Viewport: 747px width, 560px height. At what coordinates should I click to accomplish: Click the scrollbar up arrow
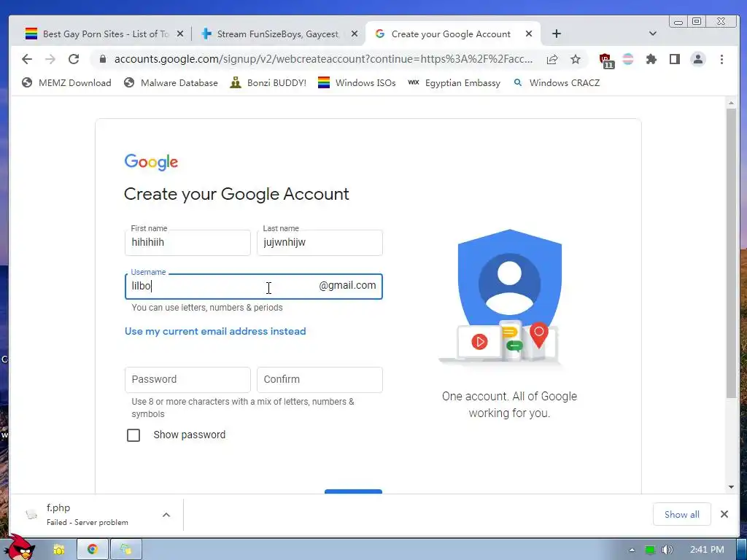[x=731, y=103]
